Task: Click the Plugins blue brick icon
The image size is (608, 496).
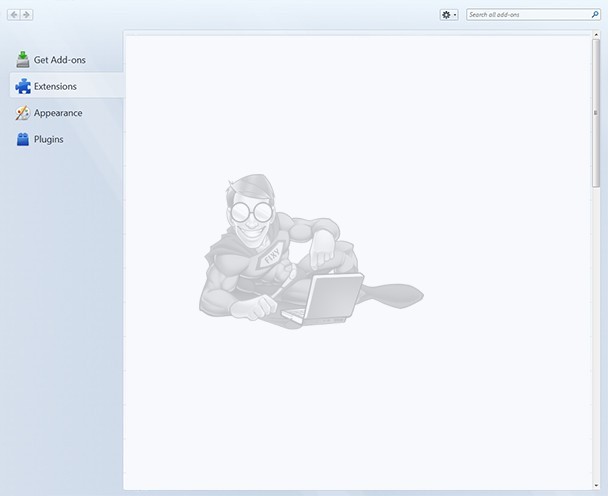Action: pos(23,139)
